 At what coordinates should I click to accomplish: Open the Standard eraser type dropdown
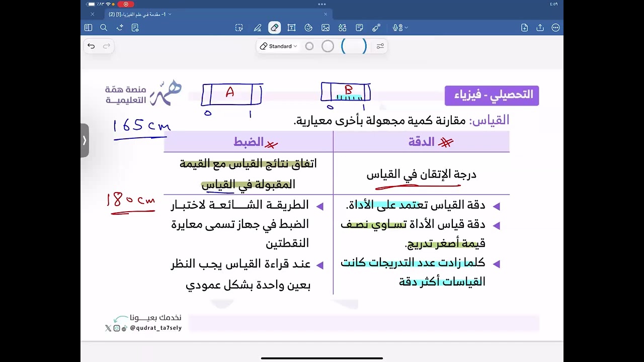click(x=278, y=46)
